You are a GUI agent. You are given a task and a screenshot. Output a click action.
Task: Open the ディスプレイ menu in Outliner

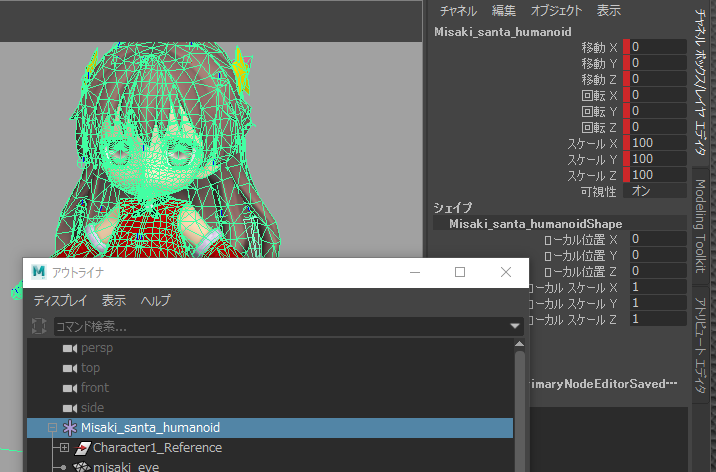pos(60,300)
